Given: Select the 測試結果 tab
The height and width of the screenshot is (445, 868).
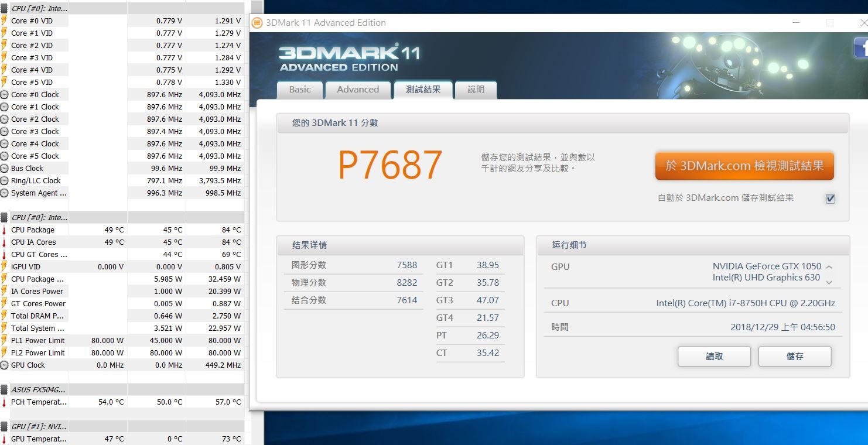Looking at the screenshot, I should [423, 90].
